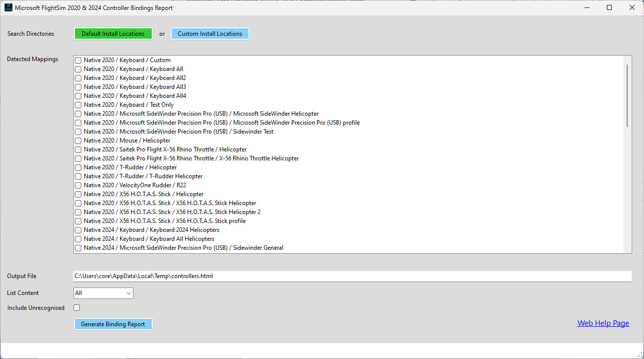Check the "Native 2020 / Keyboard / Custom" mapping
644x359 pixels.
click(x=78, y=60)
